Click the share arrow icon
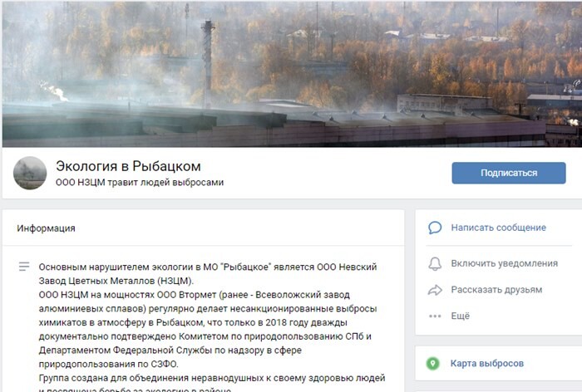This screenshot has height=392, width=582. tap(435, 290)
